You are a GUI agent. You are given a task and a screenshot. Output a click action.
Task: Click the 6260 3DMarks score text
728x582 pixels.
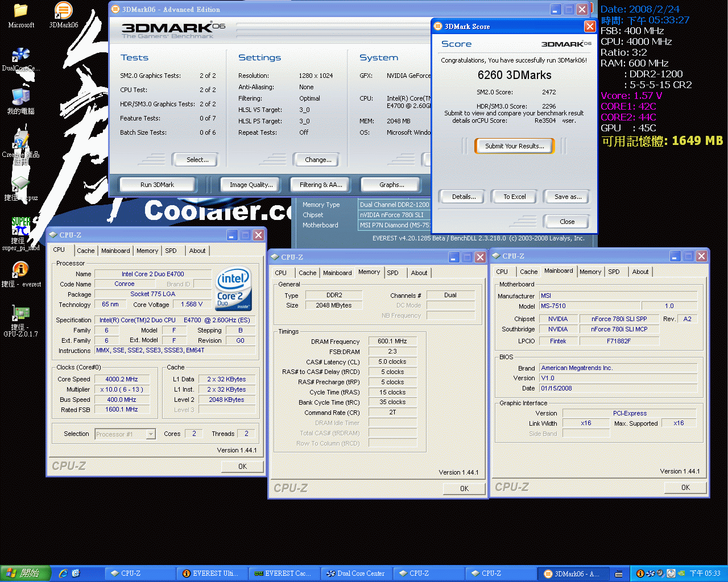click(515, 75)
